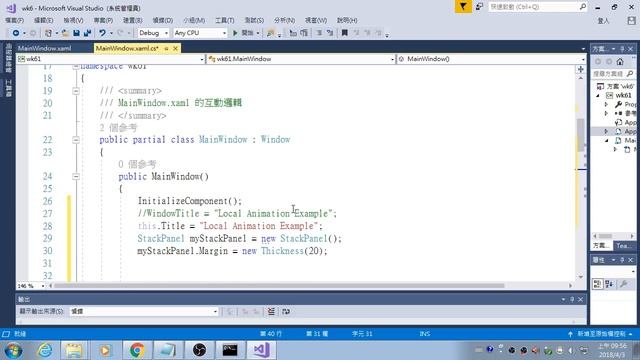Click the Navigate Backward toolbar icon
640x360 pixels.
(x=16, y=33)
